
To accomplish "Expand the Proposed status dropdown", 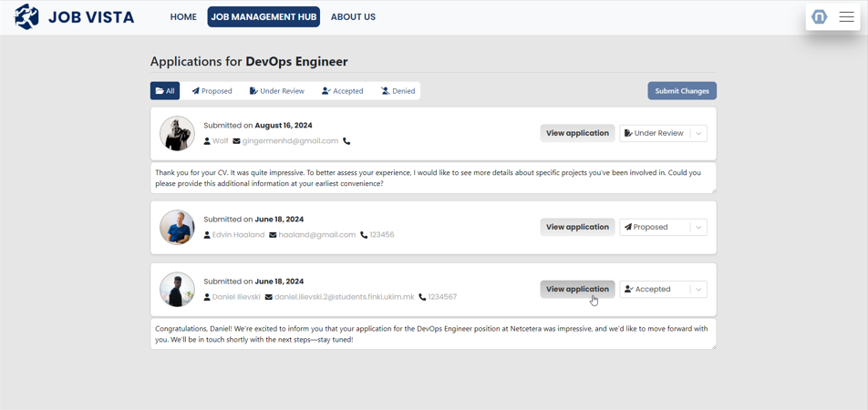I will (698, 227).
